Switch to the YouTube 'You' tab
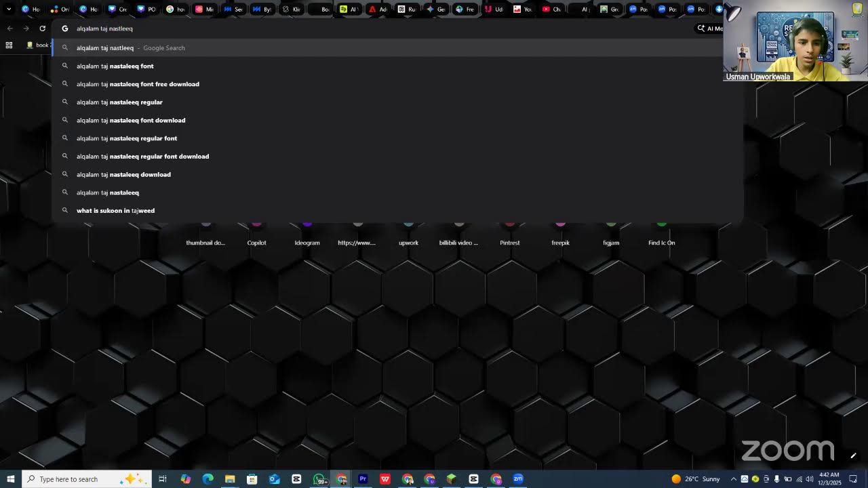The image size is (868, 488). click(524, 9)
